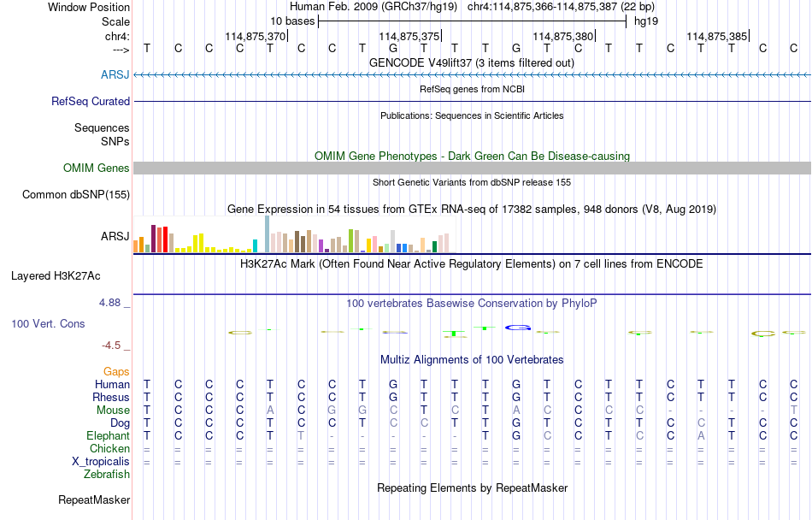Click the 10 bases scale bar
This screenshot has width=812, height=520.
click(473, 21)
